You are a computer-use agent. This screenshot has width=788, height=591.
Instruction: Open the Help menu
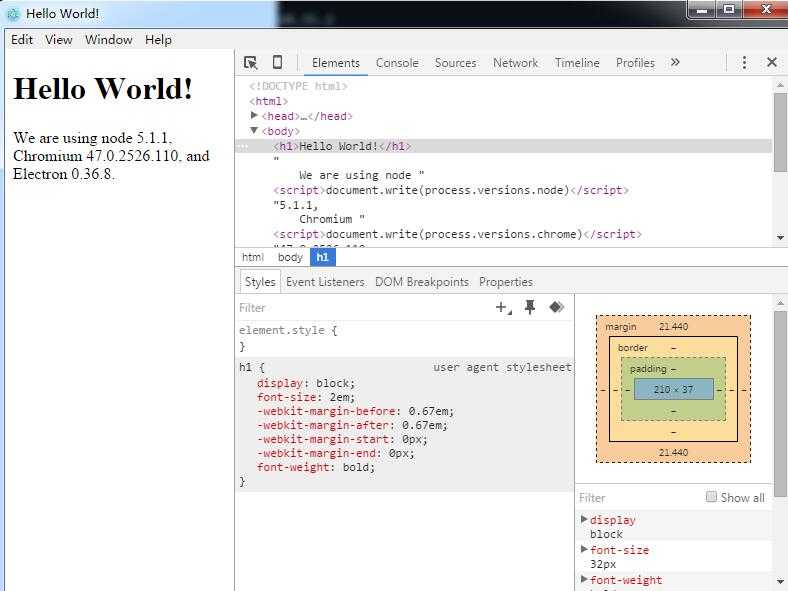158,40
